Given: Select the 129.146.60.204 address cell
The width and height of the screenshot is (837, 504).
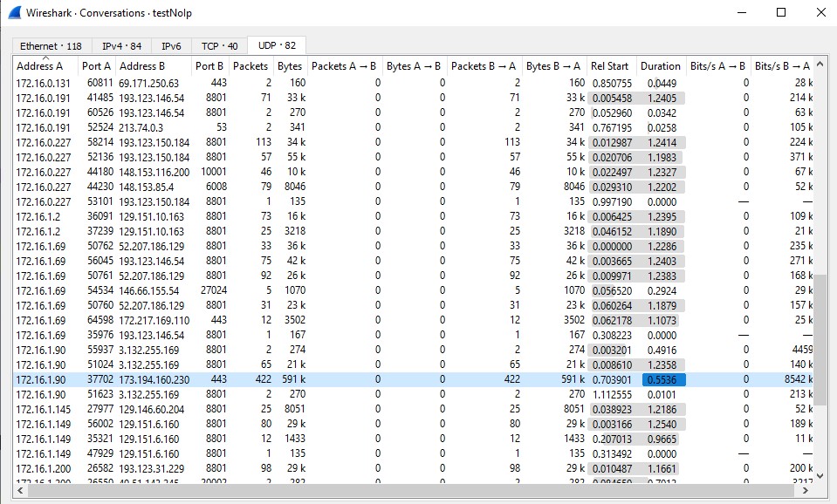Looking at the screenshot, I should pos(152,410).
